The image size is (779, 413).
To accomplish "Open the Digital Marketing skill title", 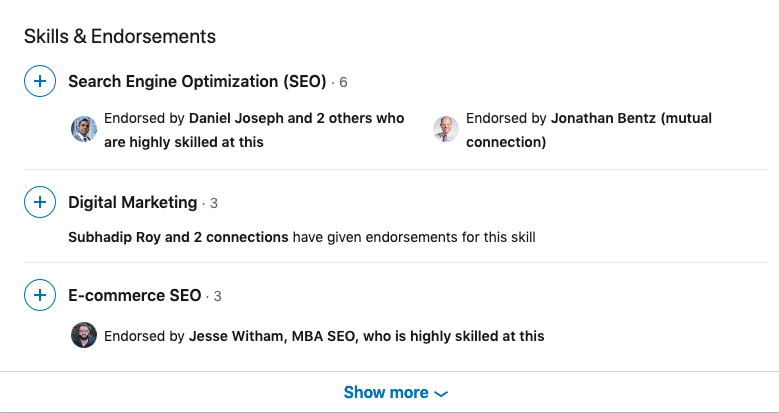I will tap(132, 203).
